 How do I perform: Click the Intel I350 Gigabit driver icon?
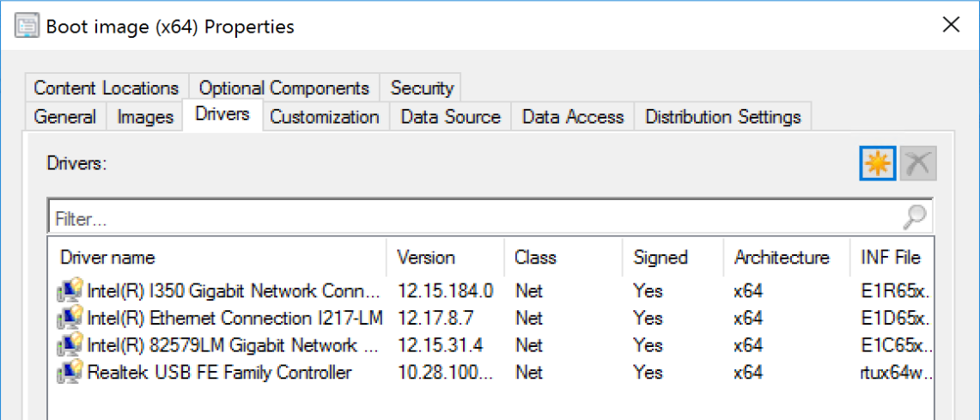(69, 290)
